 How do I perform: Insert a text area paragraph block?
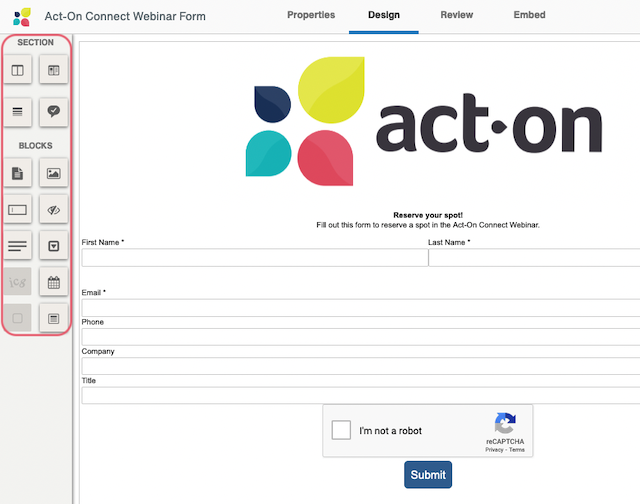(x=18, y=246)
